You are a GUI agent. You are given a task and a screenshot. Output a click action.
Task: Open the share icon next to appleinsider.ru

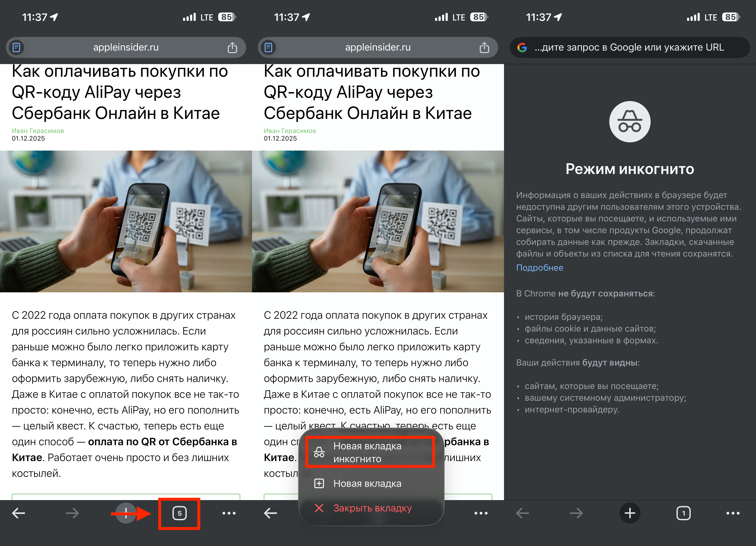click(232, 47)
